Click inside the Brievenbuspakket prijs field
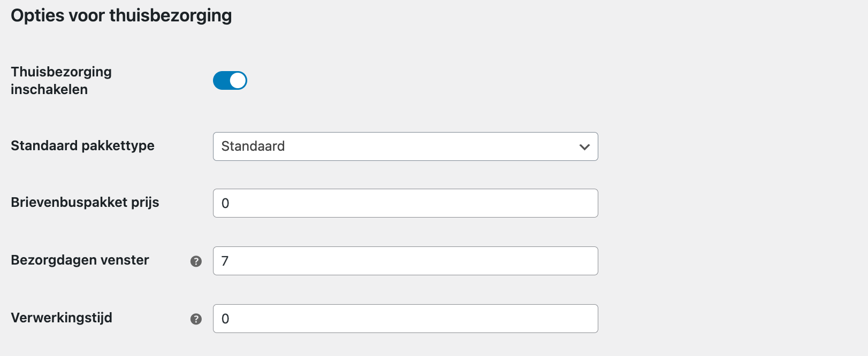The width and height of the screenshot is (868, 356). pyautogui.click(x=405, y=203)
